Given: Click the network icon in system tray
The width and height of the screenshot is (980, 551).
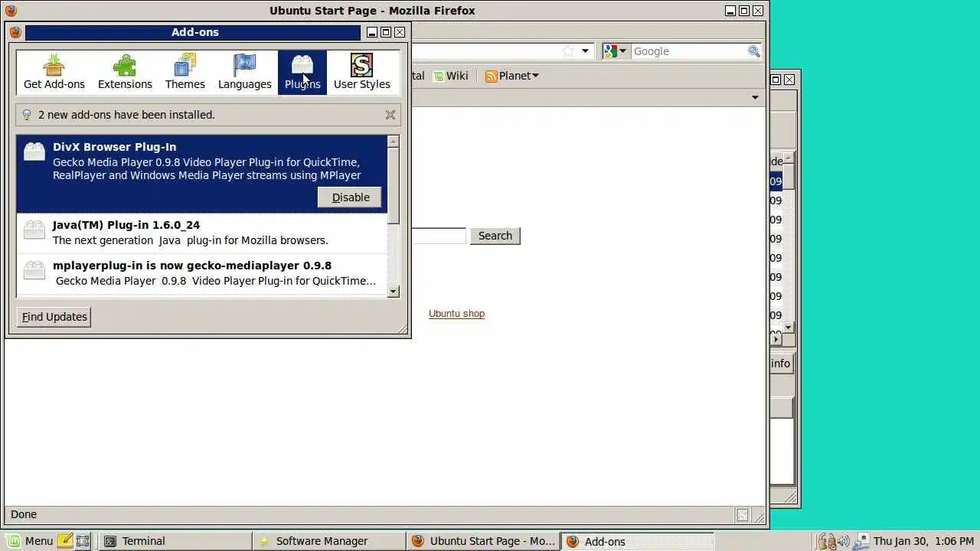Looking at the screenshot, I should tap(861, 541).
